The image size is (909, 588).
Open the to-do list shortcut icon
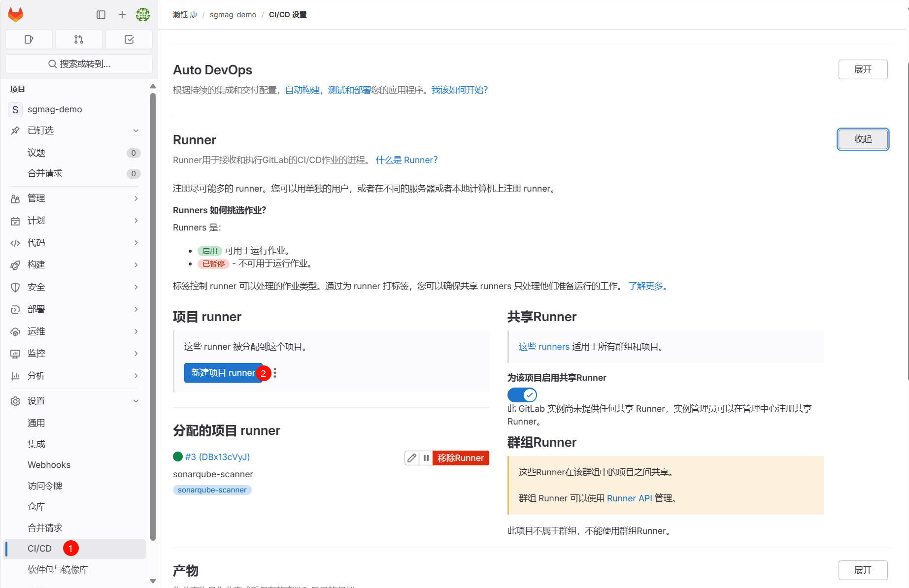point(129,39)
